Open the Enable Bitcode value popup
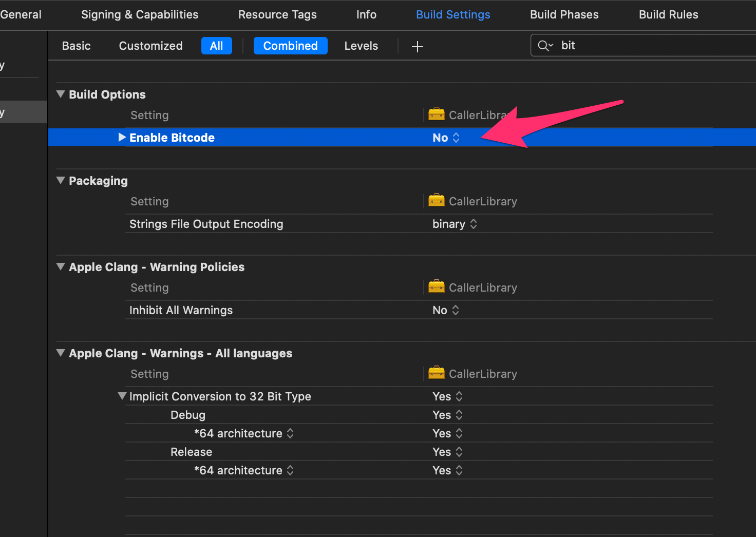Screen dimensions: 756x537 [446, 138]
